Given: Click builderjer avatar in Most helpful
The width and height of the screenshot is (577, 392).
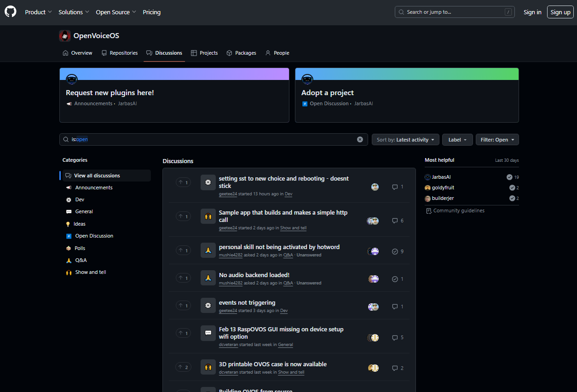Looking at the screenshot, I should [x=427, y=199].
